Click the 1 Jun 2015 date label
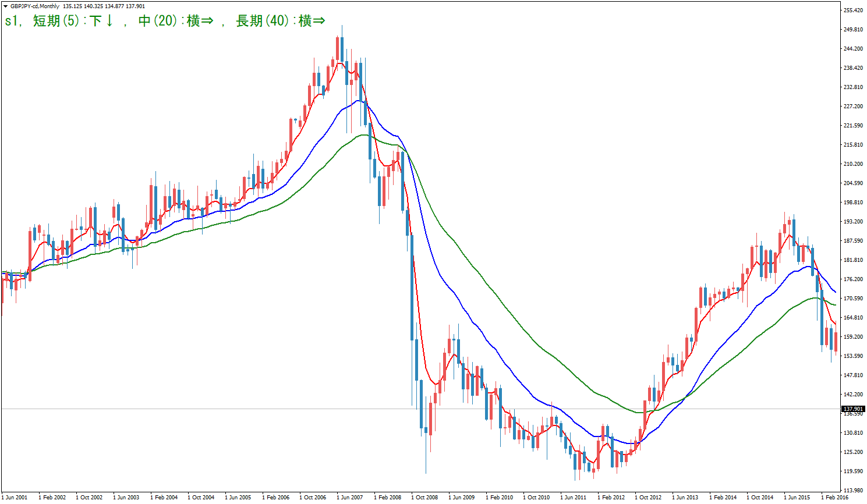Image resolution: width=867 pixels, height=504 pixels. [797, 498]
